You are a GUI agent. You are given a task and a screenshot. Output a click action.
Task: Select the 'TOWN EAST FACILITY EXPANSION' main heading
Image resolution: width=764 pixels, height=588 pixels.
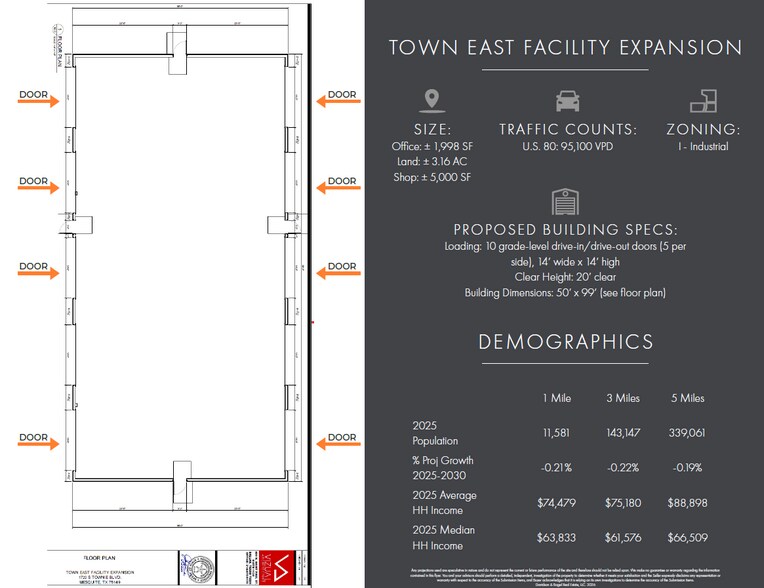pos(565,48)
